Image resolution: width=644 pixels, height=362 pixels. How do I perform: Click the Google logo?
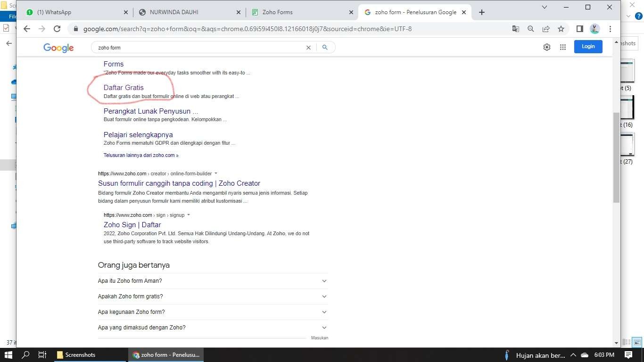pos(58,48)
